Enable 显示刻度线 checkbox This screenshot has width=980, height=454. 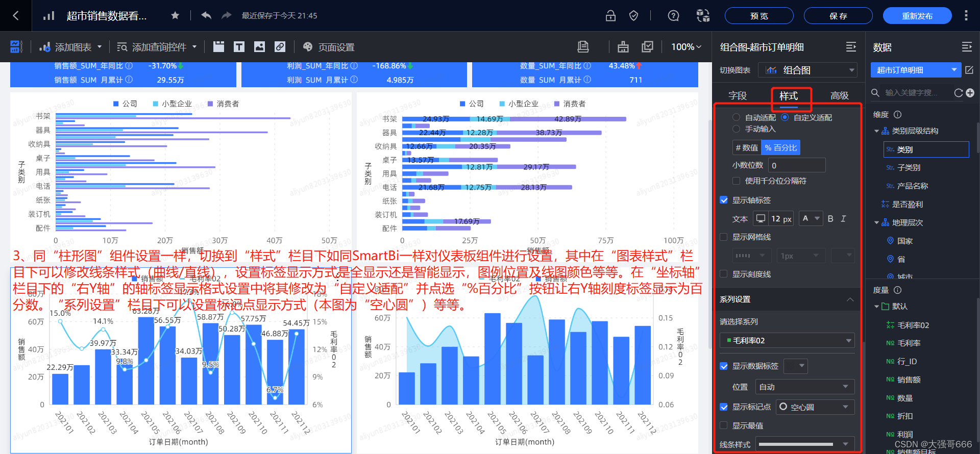coord(723,274)
